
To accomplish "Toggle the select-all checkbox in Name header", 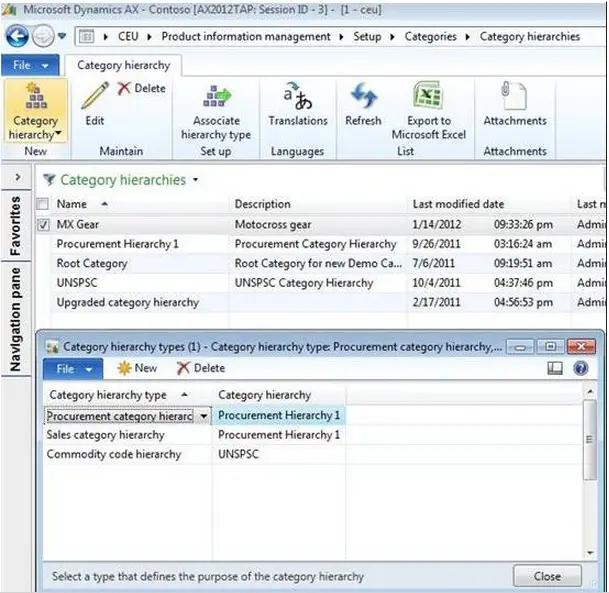I will click(42, 204).
